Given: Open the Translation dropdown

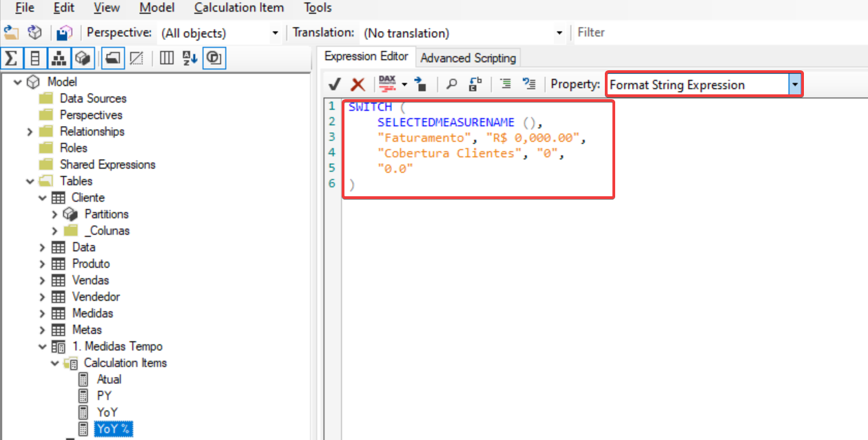Looking at the screenshot, I should click(558, 33).
